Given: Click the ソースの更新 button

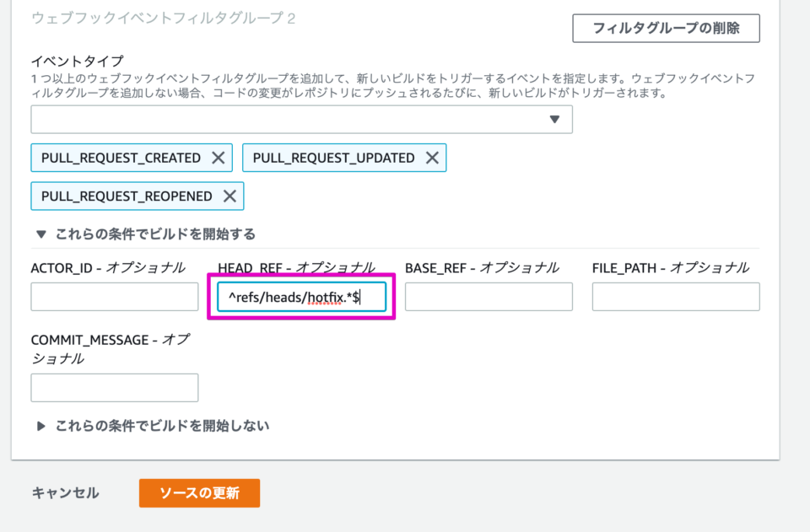Looking at the screenshot, I should tap(199, 493).
